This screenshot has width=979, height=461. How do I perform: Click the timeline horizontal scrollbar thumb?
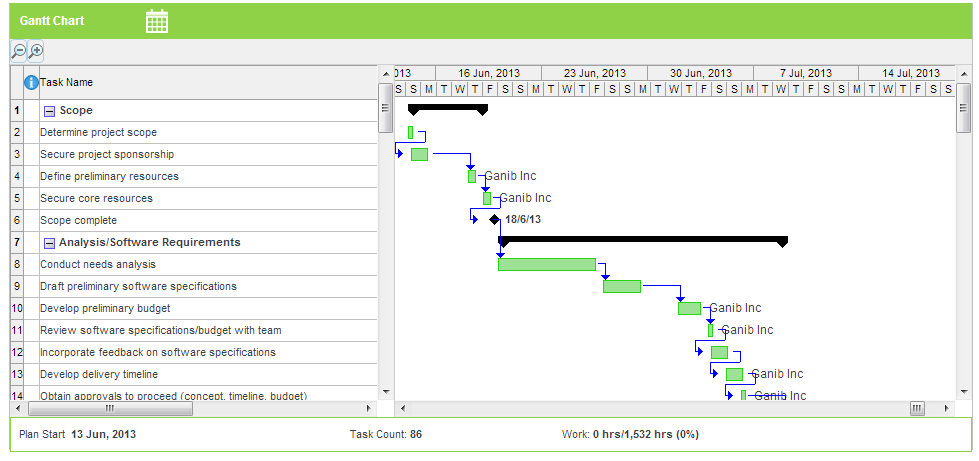[x=916, y=408]
